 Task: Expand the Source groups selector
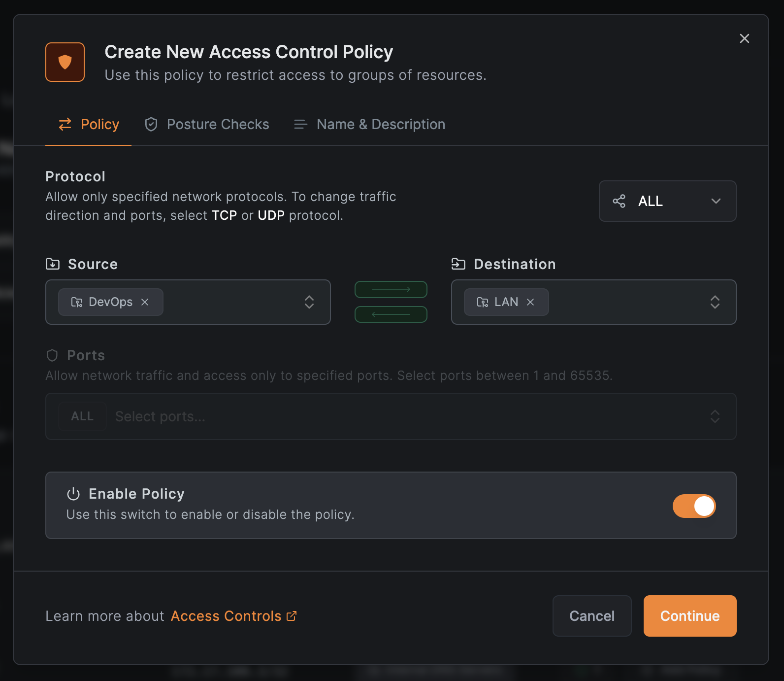pyautogui.click(x=309, y=302)
